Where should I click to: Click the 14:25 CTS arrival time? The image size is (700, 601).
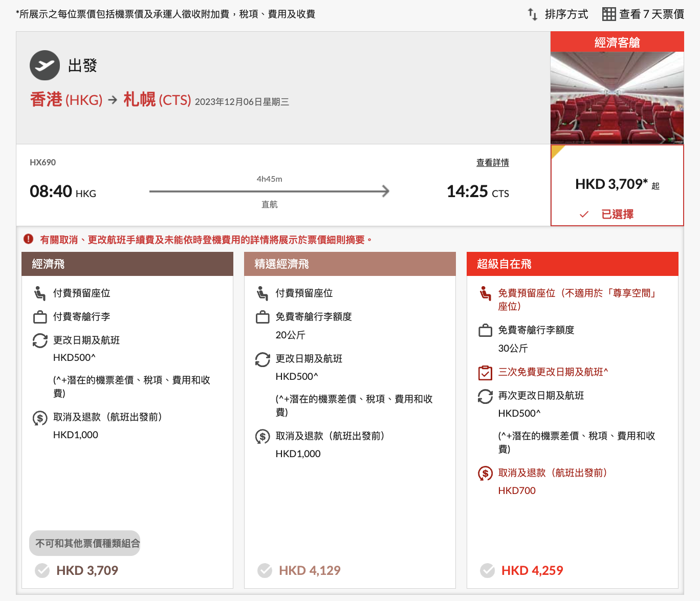click(478, 191)
